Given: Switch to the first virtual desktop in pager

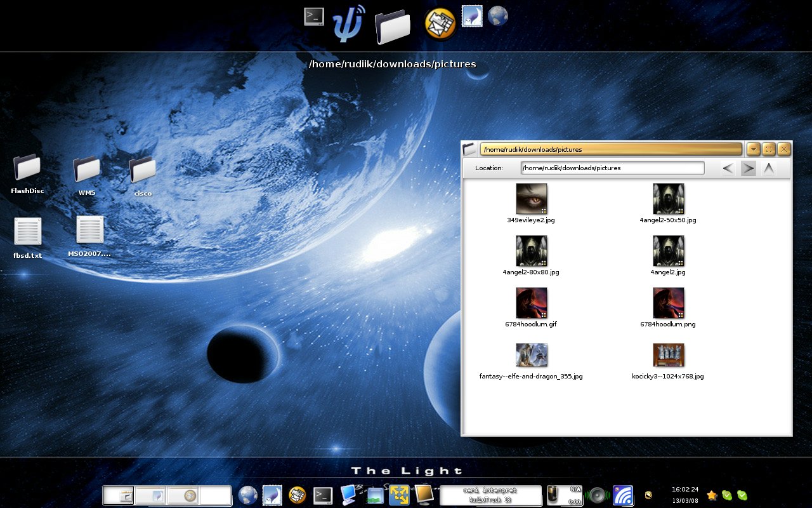Looking at the screenshot, I should [x=119, y=495].
